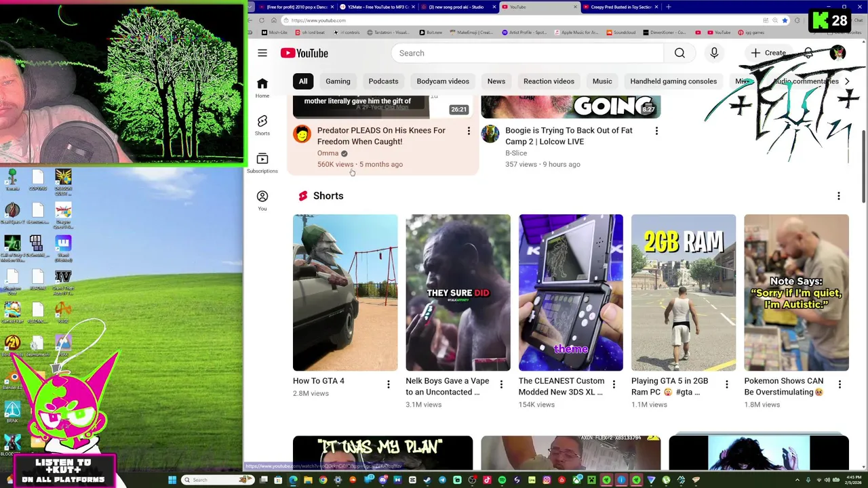Select the Music filter chip
868x488 pixels.
tap(602, 81)
